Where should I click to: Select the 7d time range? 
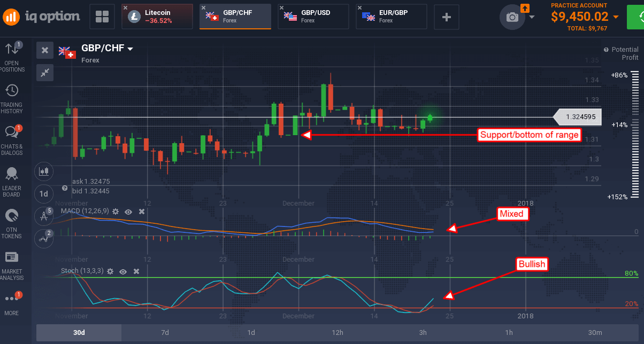(165, 333)
